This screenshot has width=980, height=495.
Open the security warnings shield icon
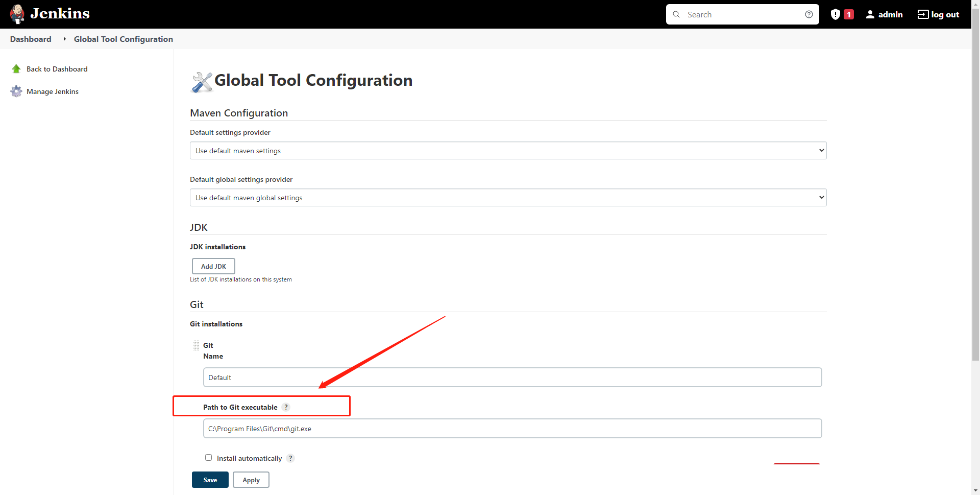point(836,14)
